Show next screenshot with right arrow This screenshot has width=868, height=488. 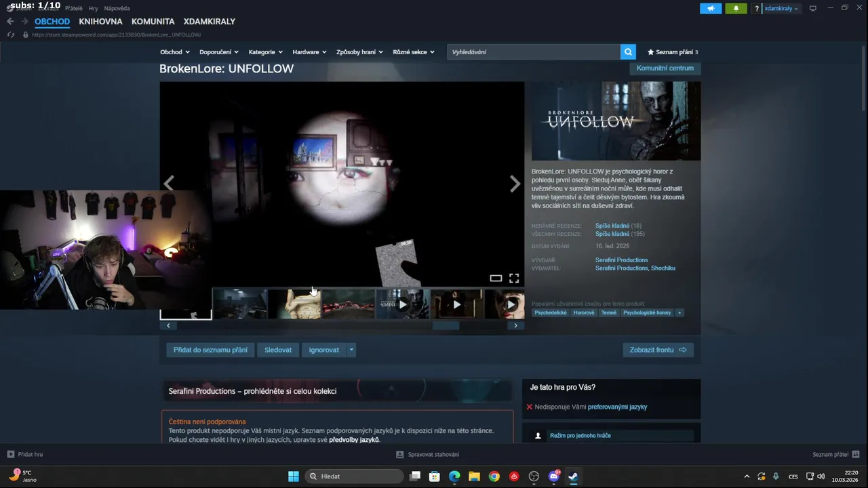coord(515,183)
